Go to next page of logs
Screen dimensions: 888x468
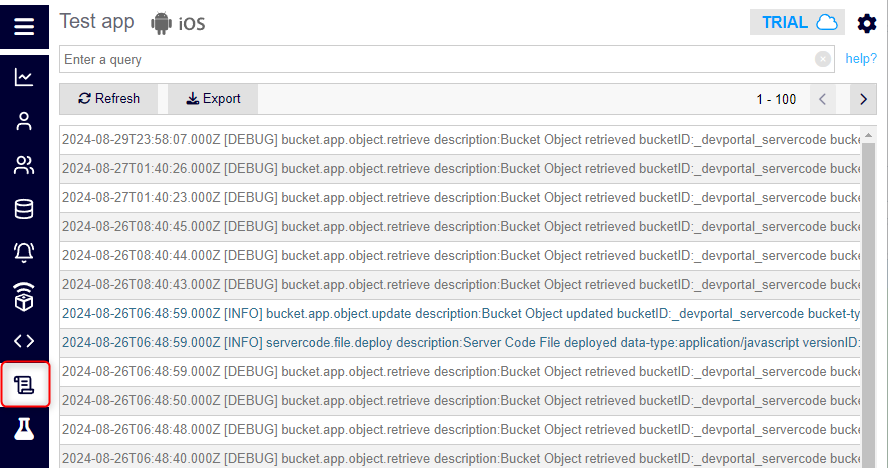click(x=863, y=99)
